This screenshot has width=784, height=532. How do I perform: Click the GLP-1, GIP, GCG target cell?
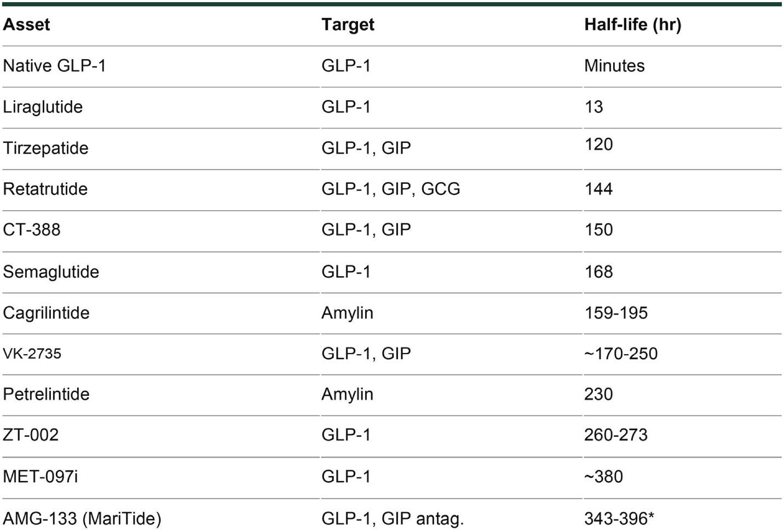[x=390, y=189]
